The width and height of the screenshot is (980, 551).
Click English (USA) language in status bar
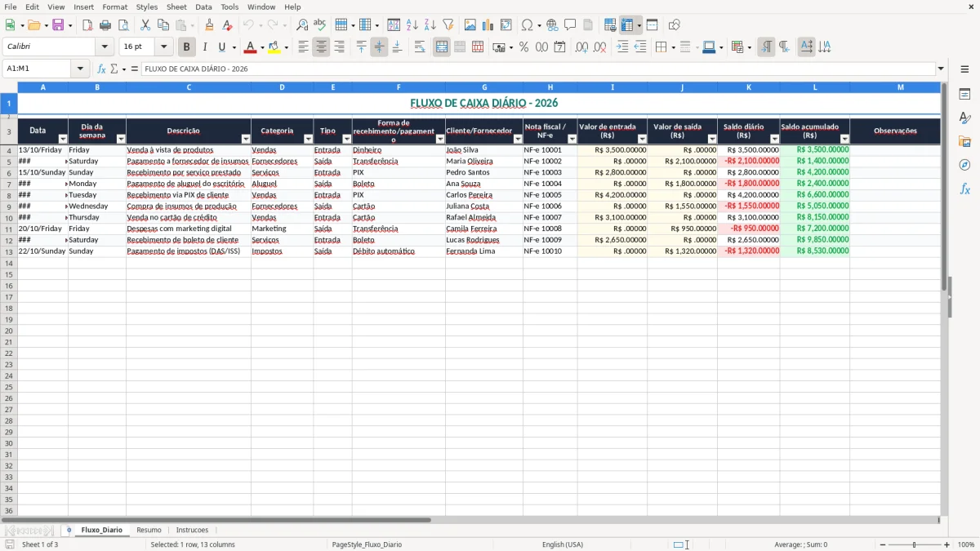click(x=563, y=544)
